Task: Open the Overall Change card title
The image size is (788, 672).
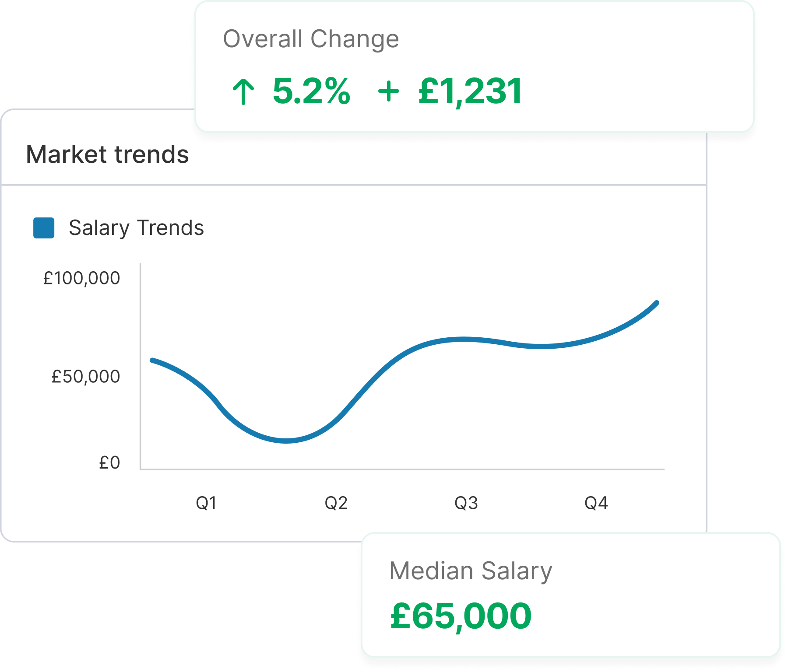Action: pos(311,39)
